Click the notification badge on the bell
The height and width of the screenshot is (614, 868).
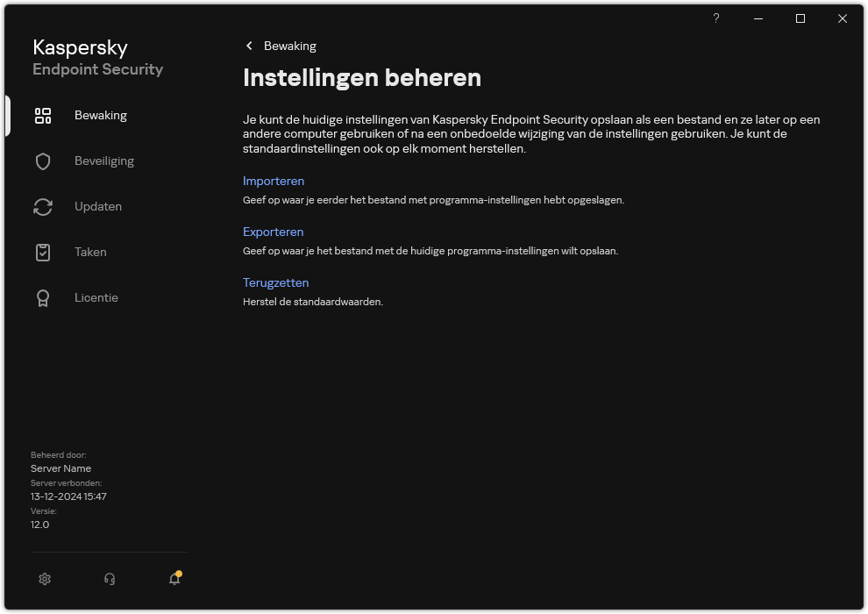(178, 571)
